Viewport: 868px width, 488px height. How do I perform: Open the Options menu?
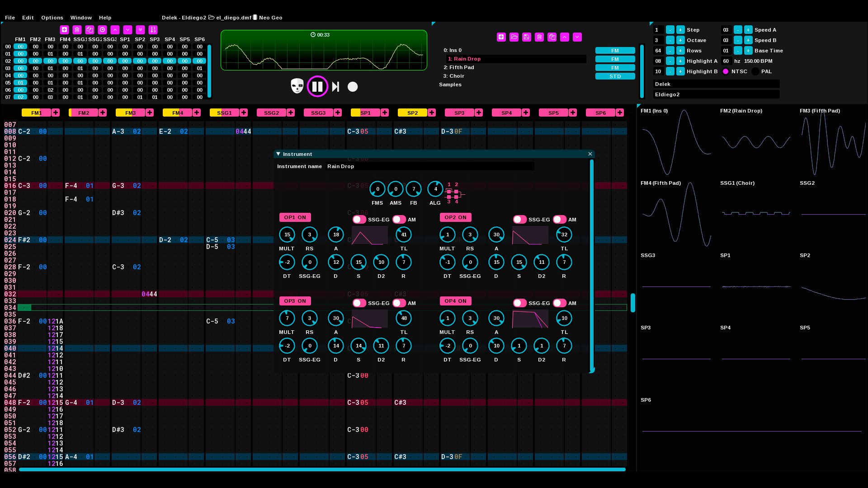[x=52, y=18]
